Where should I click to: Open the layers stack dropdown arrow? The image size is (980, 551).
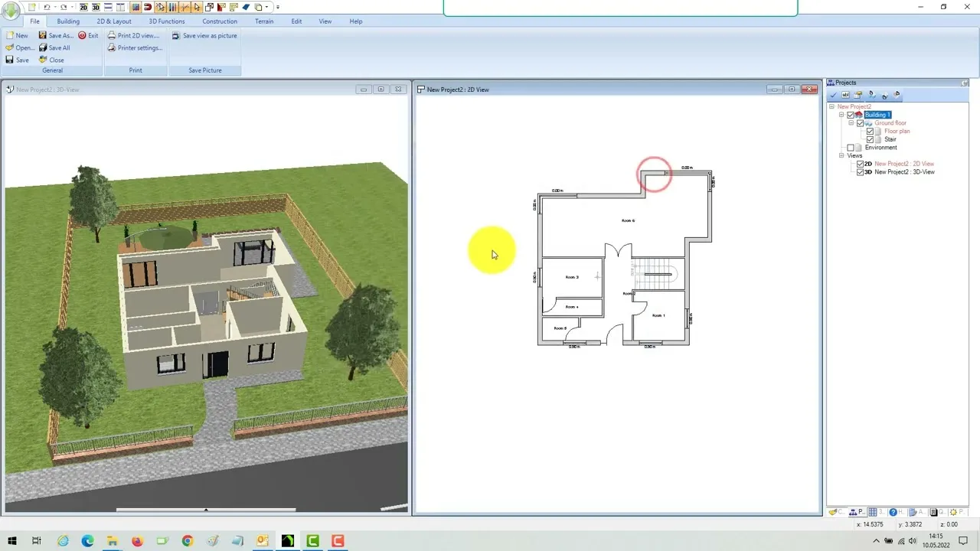pyautogui.click(x=266, y=7)
